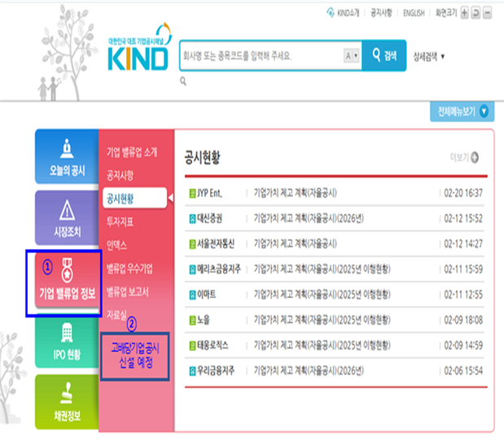Click the KIND logo
This screenshot has height=443, width=504.
tap(140, 54)
